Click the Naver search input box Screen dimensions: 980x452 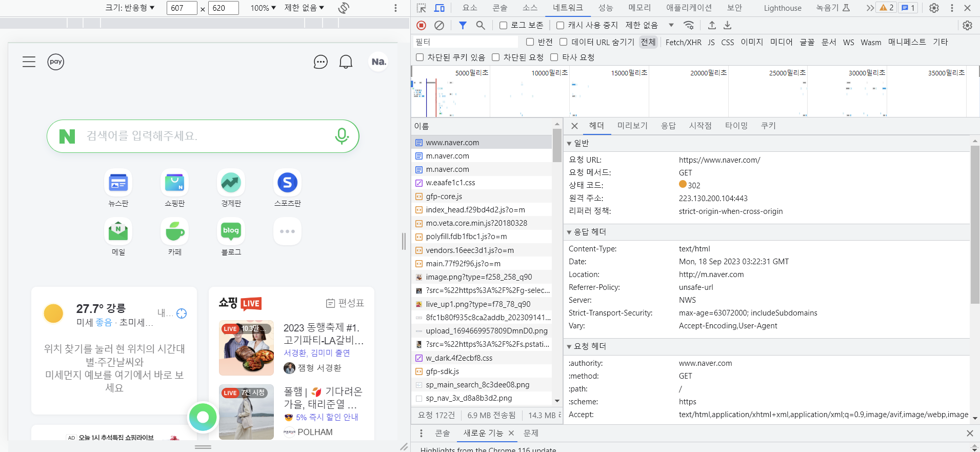coord(203,136)
